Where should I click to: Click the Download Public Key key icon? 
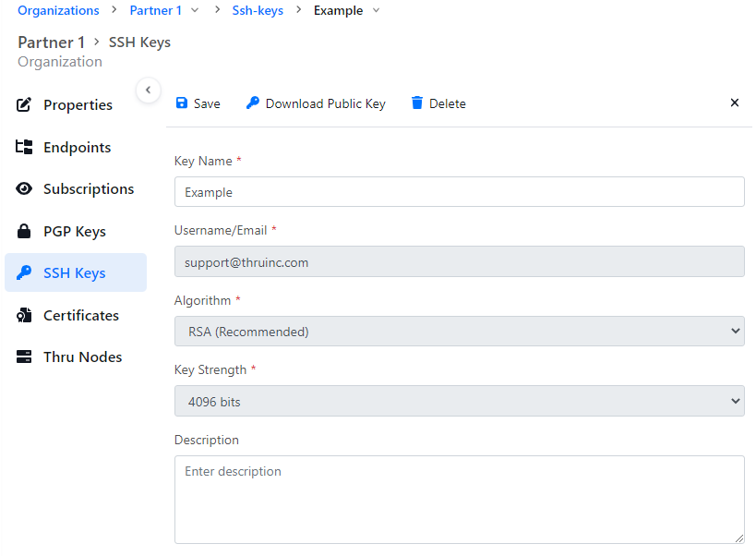253,103
